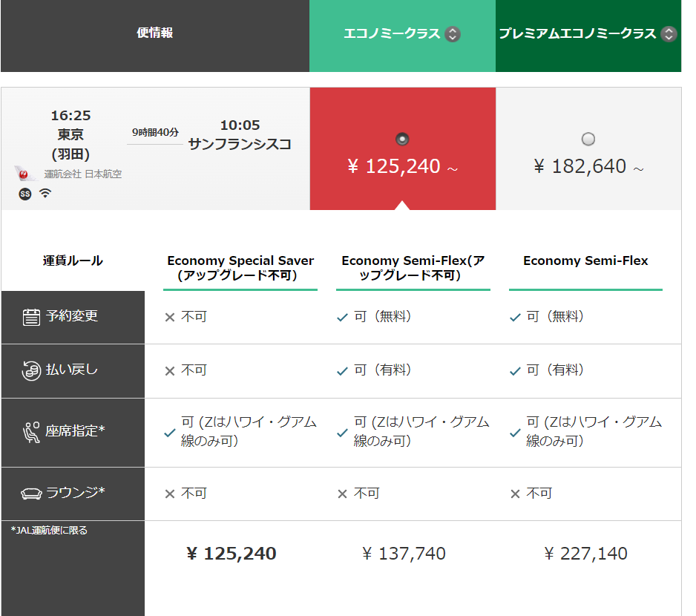This screenshot has height=616, width=696.
Task: Click the 予約変更 calendar icon
Action: point(31,317)
